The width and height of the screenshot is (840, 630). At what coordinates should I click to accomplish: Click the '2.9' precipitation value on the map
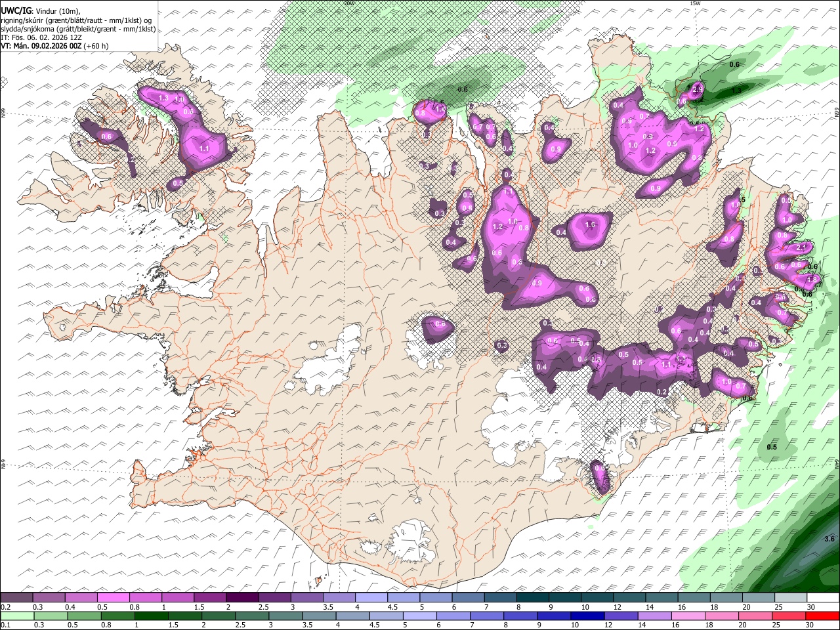point(698,89)
